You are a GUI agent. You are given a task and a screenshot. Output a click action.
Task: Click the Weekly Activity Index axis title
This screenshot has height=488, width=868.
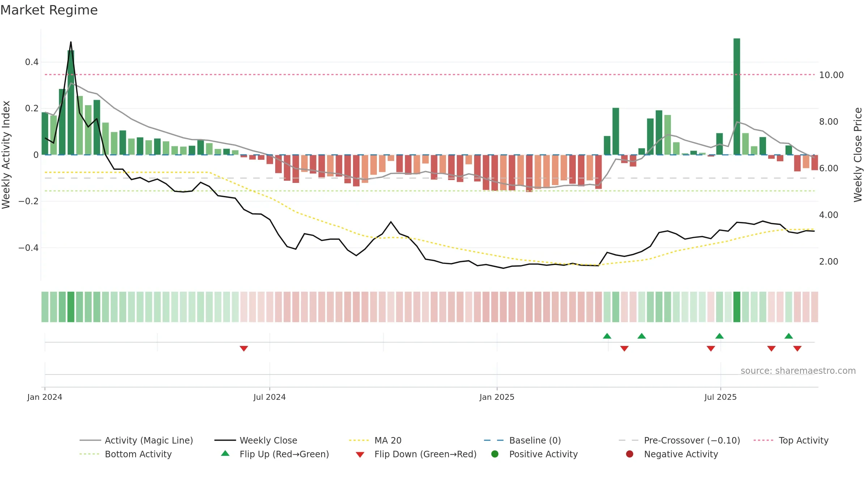pyautogui.click(x=6, y=155)
